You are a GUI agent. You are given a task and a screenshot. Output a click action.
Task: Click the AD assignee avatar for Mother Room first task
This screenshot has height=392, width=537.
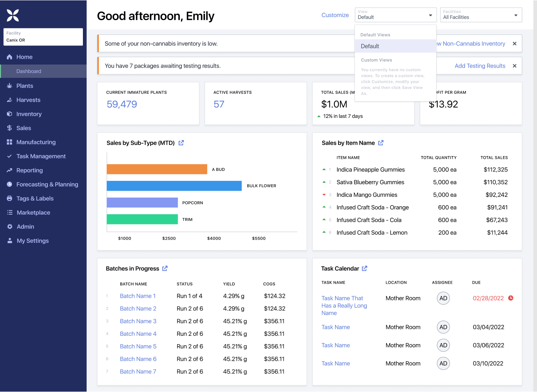[x=443, y=298]
